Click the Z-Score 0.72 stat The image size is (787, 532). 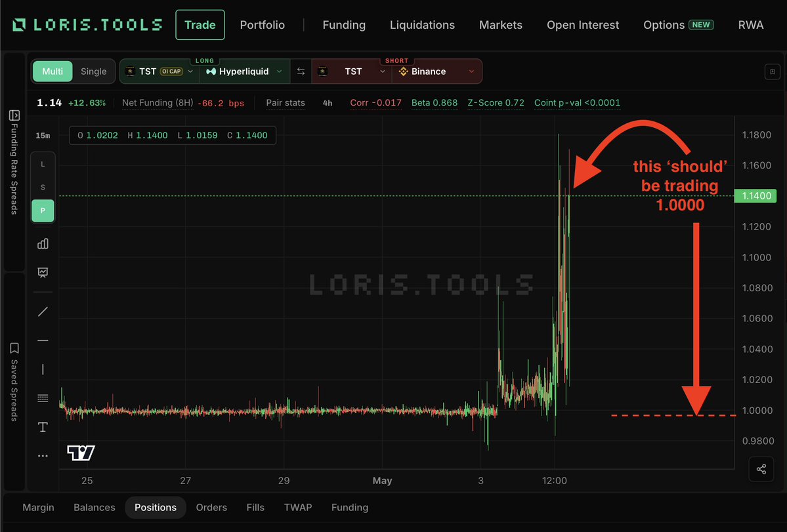[x=496, y=103]
